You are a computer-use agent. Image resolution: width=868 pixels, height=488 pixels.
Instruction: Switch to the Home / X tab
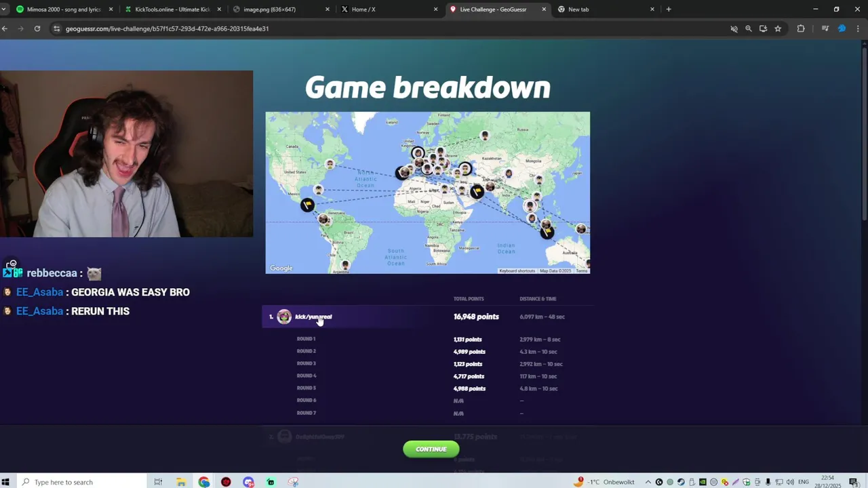click(x=389, y=9)
